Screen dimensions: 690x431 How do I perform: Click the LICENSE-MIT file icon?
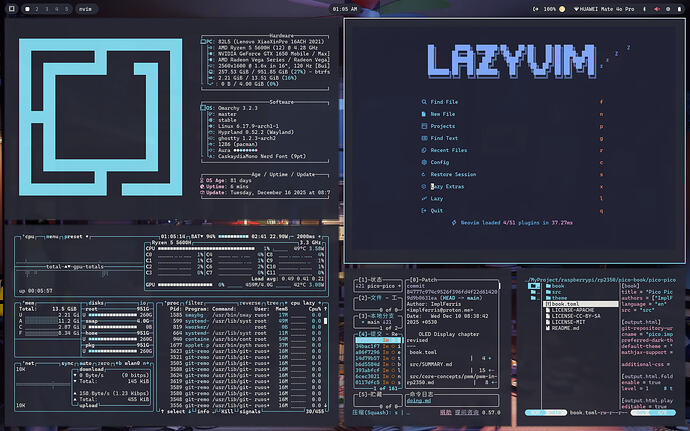548,322
